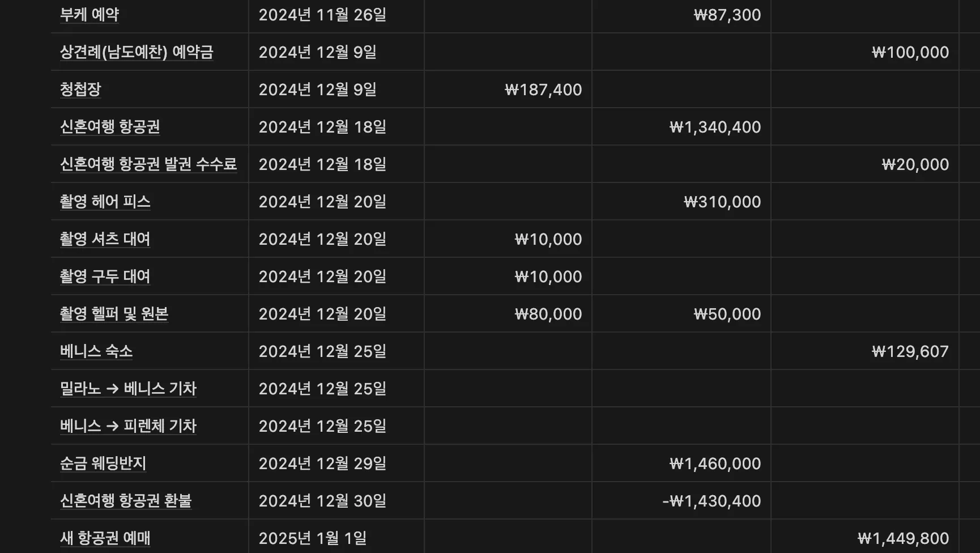Select the ₩187,400 amount cell
Viewport: 980px width, 553px height.
tap(508, 90)
